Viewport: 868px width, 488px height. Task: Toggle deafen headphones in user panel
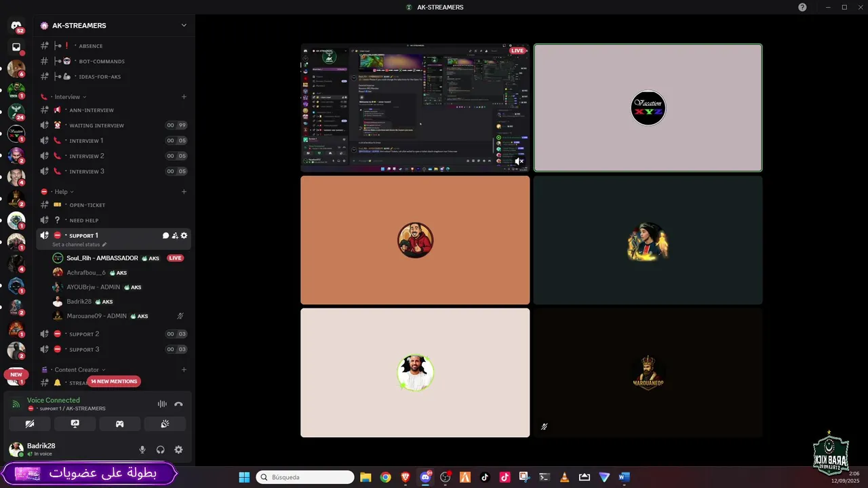(161, 449)
